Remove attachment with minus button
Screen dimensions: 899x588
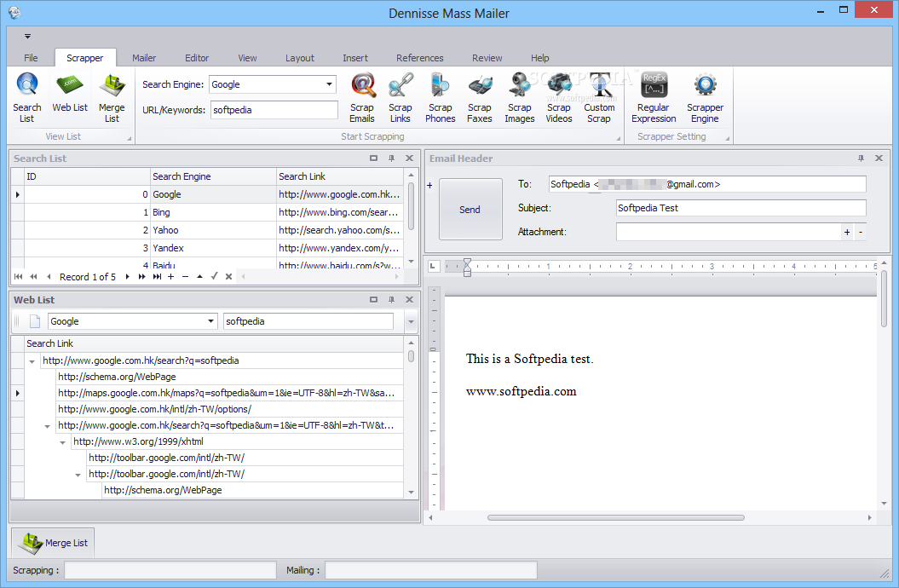[860, 232]
